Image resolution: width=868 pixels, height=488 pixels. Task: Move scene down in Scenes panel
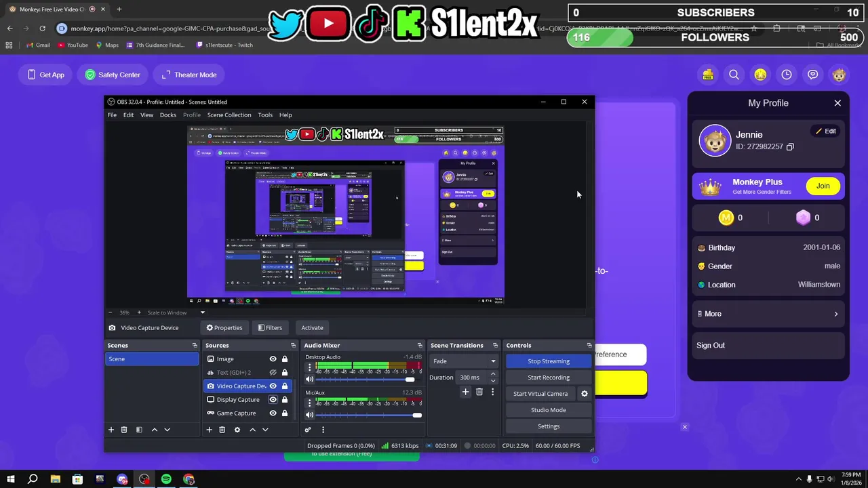click(167, 430)
